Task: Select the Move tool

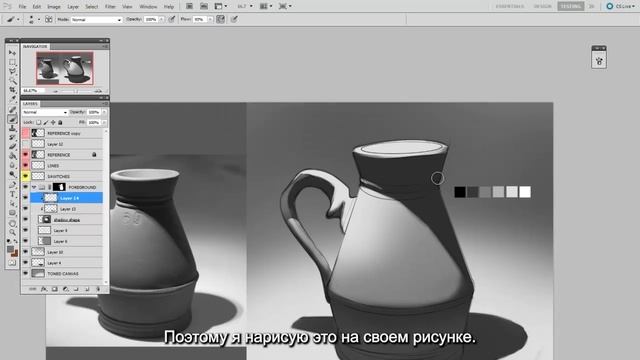Action: 12,53
